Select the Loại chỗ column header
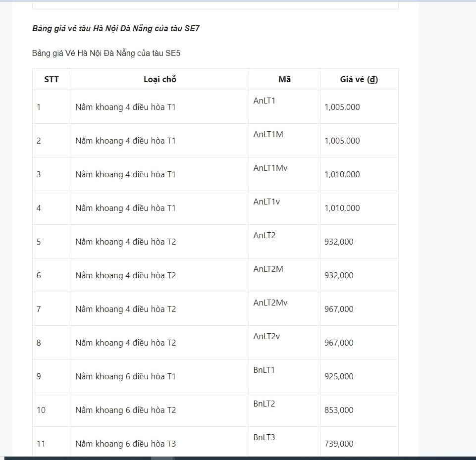 [160, 79]
